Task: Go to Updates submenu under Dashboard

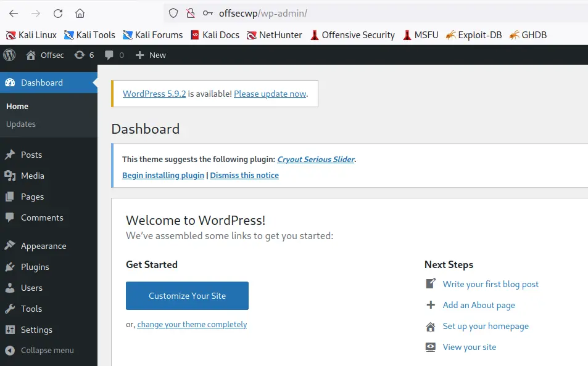Action: coord(21,124)
